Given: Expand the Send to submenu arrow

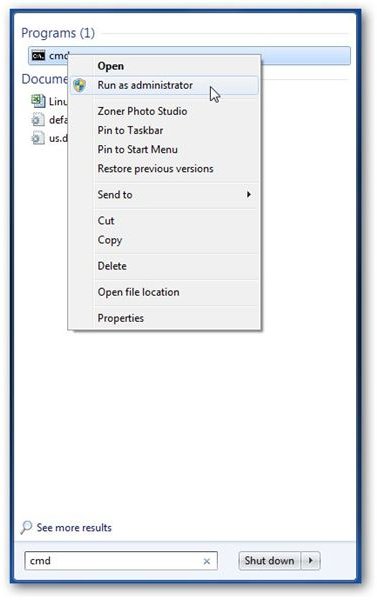Looking at the screenshot, I should click(249, 194).
